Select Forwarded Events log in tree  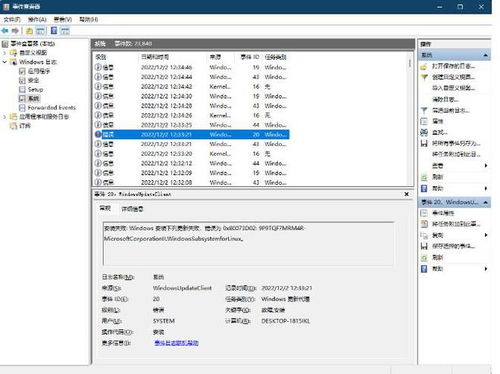[51, 108]
